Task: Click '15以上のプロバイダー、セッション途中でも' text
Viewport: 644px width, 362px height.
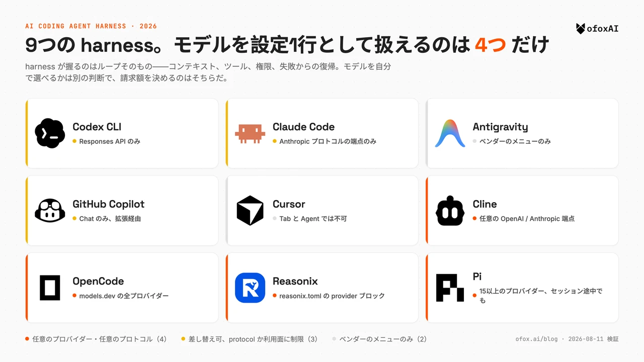Action: tap(541, 296)
